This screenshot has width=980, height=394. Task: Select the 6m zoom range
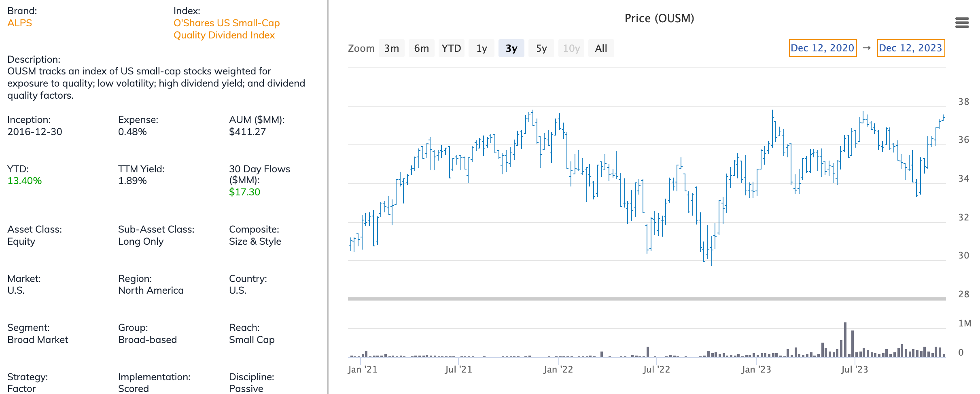(422, 49)
